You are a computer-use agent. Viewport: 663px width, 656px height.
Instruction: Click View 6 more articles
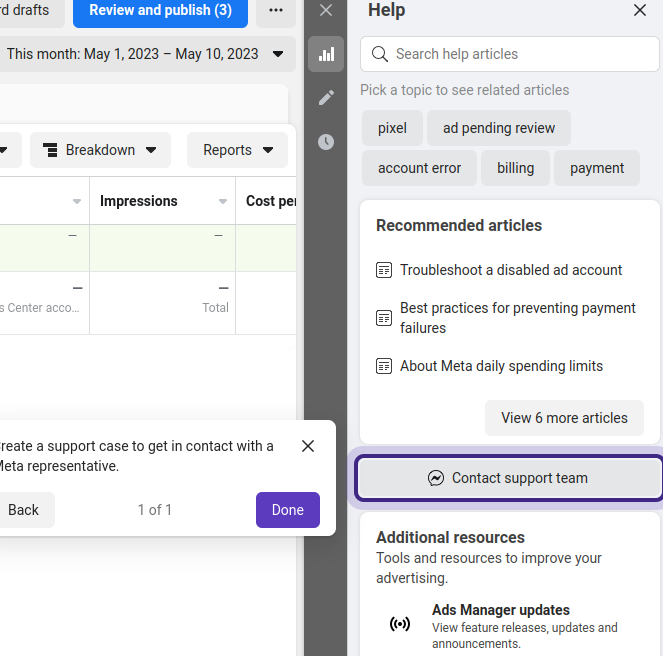[x=564, y=418]
